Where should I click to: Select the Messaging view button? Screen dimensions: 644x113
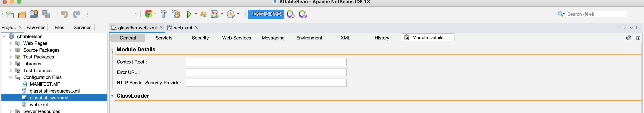[273, 38]
